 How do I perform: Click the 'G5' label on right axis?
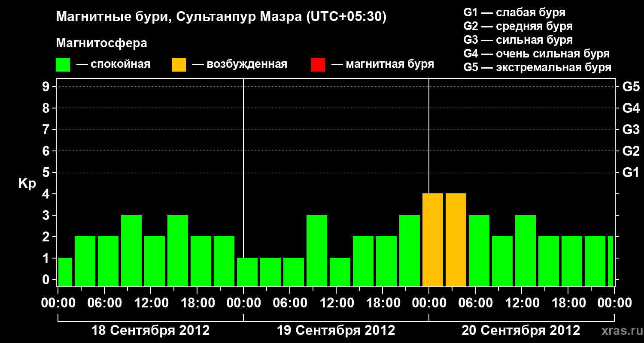631,87
